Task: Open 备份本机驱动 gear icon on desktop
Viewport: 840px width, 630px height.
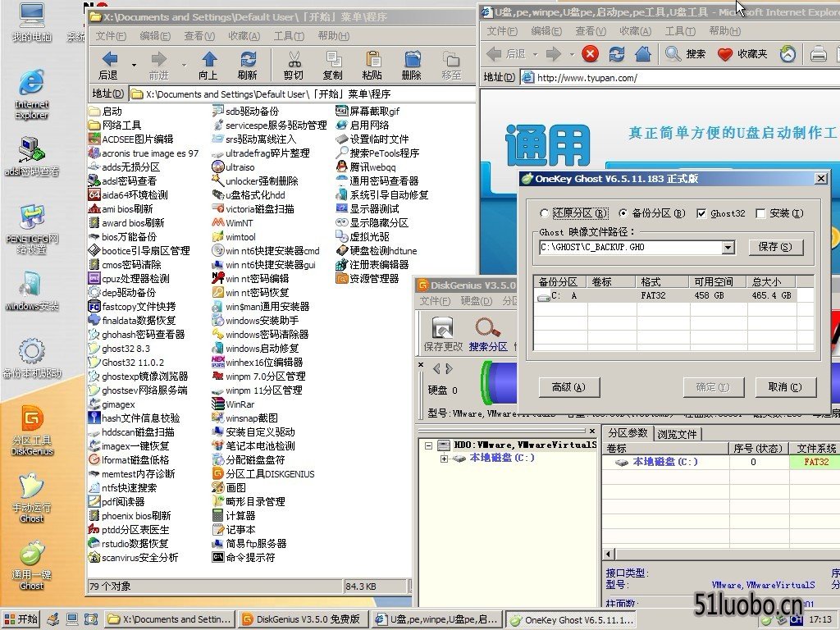Action: (x=32, y=358)
